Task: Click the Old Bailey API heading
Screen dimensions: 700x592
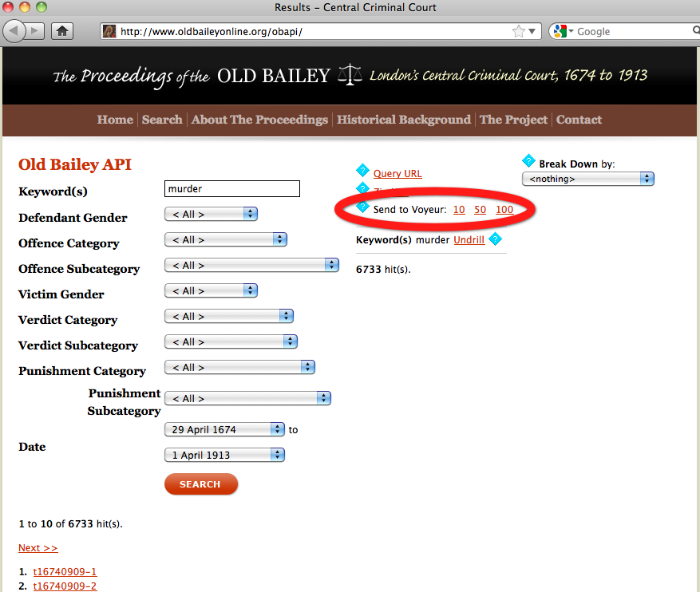Action: (x=75, y=164)
